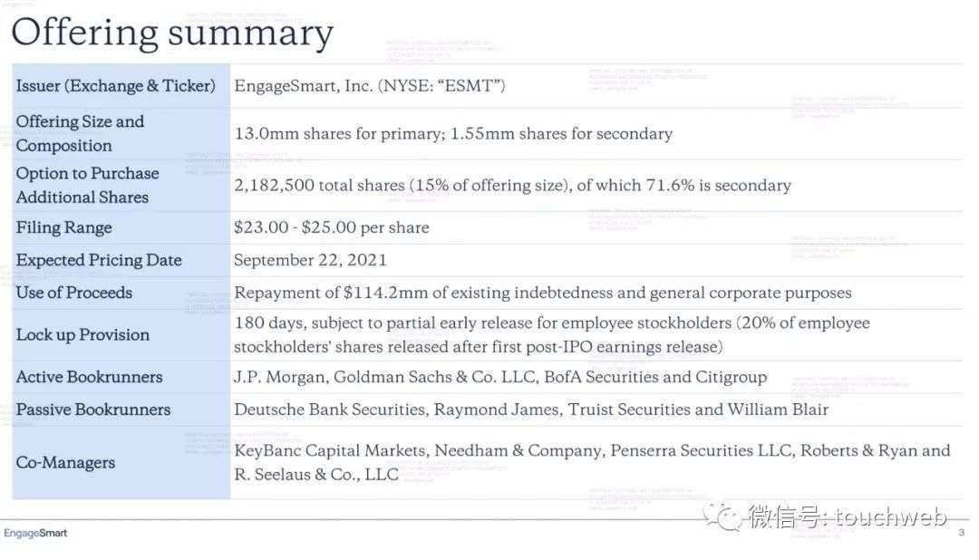The height and width of the screenshot is (560, 979).
Task: Click the Active Bookrunners label
Action: pos(89,376)
